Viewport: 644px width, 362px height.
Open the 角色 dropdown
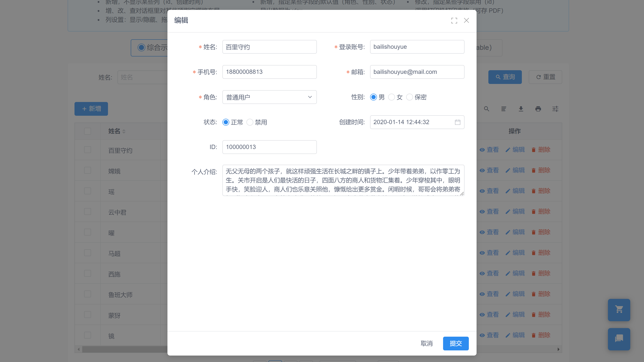(x=269, y=97)
